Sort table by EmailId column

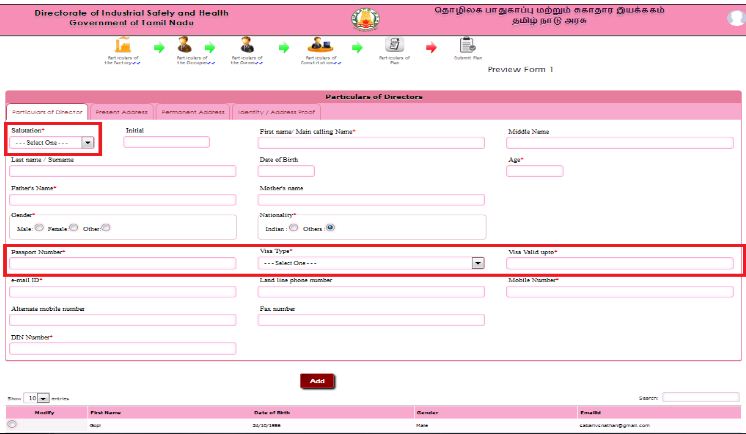[659, 413]
